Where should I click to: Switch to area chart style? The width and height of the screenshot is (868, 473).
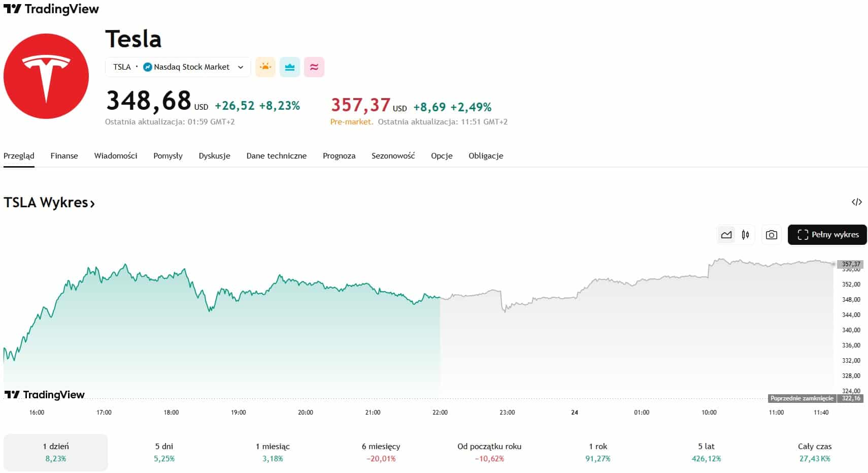pyautogui.click(x=726, y=235)
